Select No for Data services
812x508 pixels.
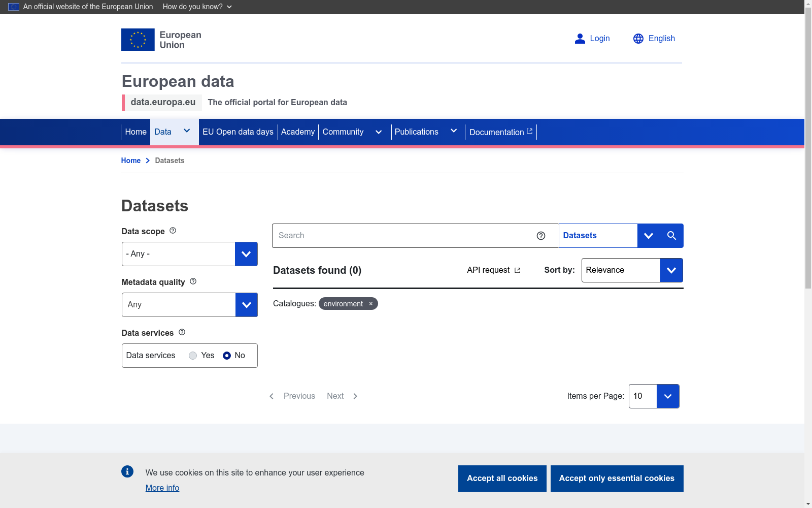click(x=227, y=356)
